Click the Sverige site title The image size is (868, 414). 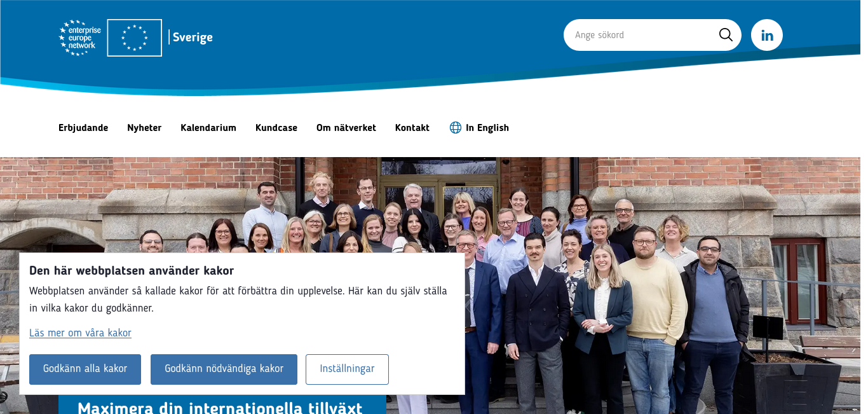(193, 38)
